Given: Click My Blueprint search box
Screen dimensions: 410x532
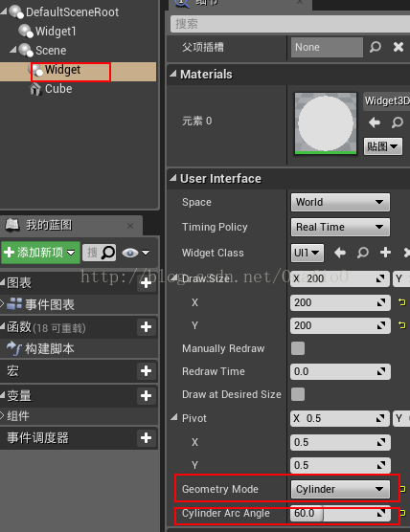Looking at the screenshot, I should point(100,253).
